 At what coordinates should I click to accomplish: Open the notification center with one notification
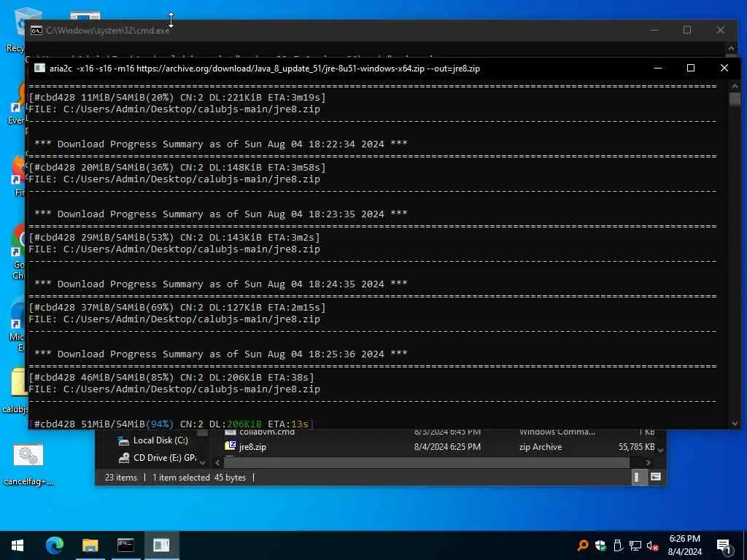click(x=724, y=545)
